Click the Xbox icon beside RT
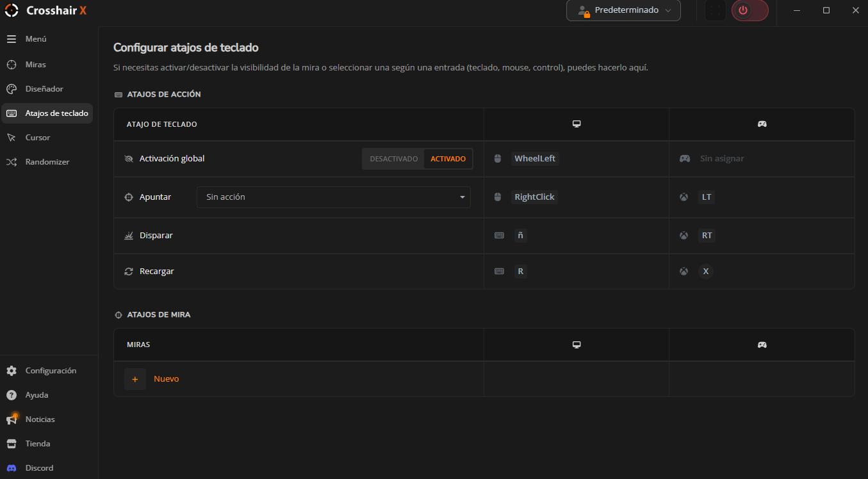The image size is (868, 479). click(684, 236)
